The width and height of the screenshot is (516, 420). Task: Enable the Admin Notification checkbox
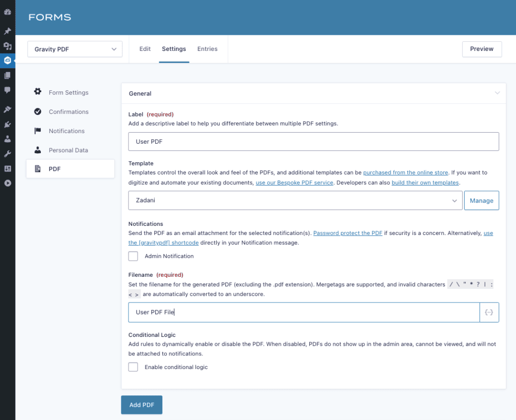[133, 256]
